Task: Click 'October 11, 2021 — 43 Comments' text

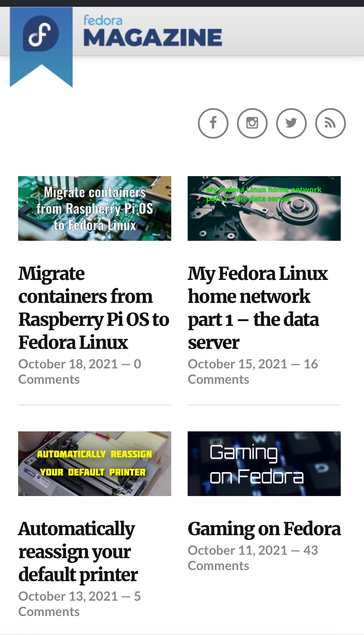Action: pos(253,558)
